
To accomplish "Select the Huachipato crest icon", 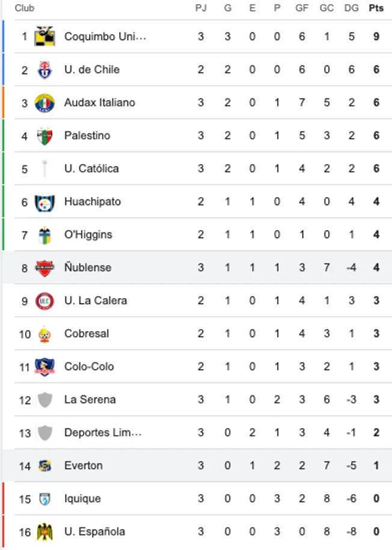I will coord(42,201).
